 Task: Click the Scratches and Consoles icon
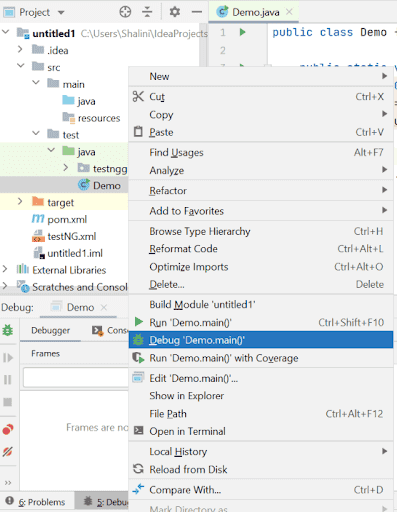tap(23, 287)
